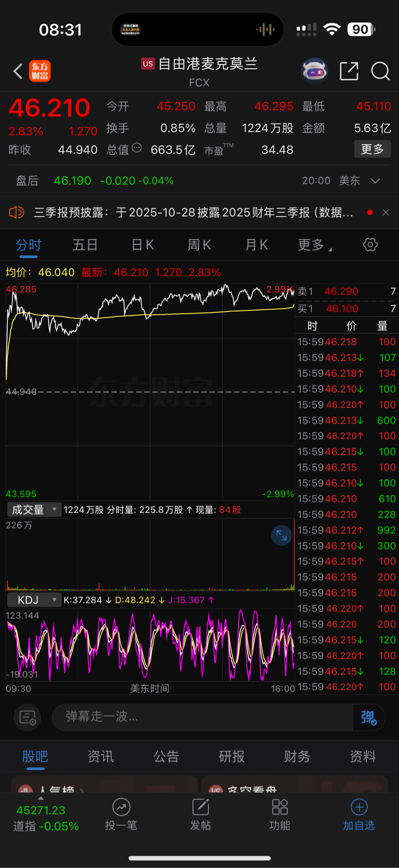Tap the info icon beside 总值
Screen dimensions: 399x868
(137, 148)
